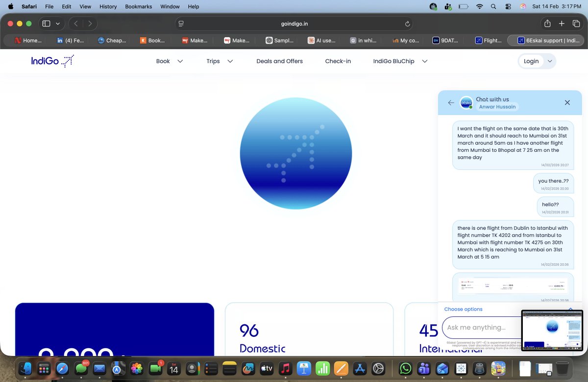
Task: Toggle the Safari sidebar
Action: coord(45,23)
